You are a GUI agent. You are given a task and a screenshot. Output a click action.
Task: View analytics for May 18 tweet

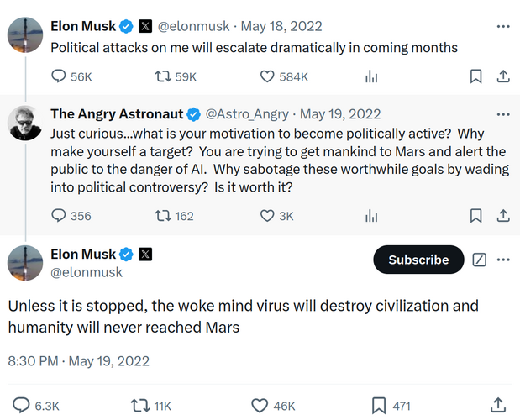371,76
